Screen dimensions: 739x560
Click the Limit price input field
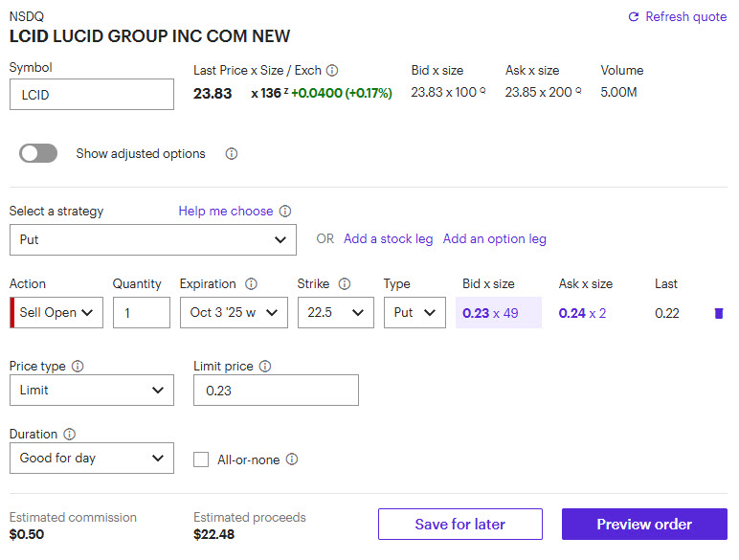(x=276, y=391)
